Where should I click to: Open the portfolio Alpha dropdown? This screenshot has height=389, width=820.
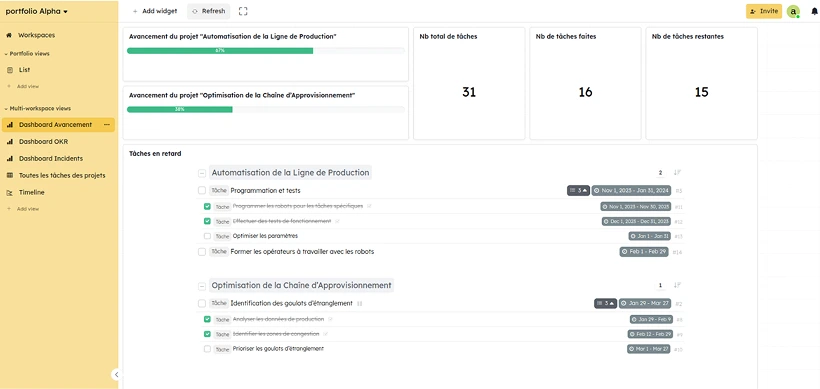(37, 12)
